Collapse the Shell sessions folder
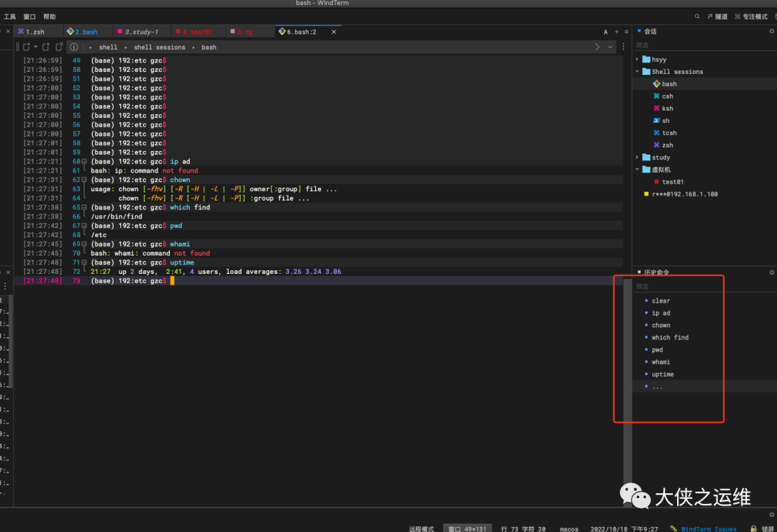777x532 pixels. point(637,72)
